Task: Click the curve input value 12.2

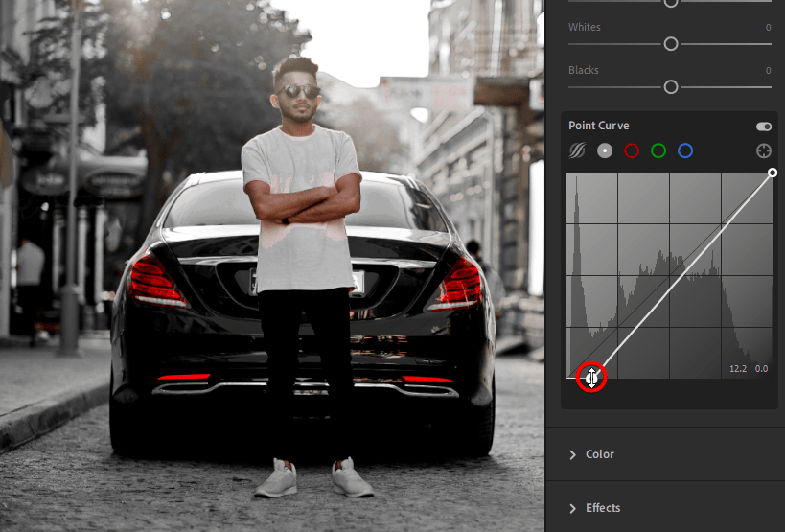Action: pyautogui.click(x=738, y=369)
